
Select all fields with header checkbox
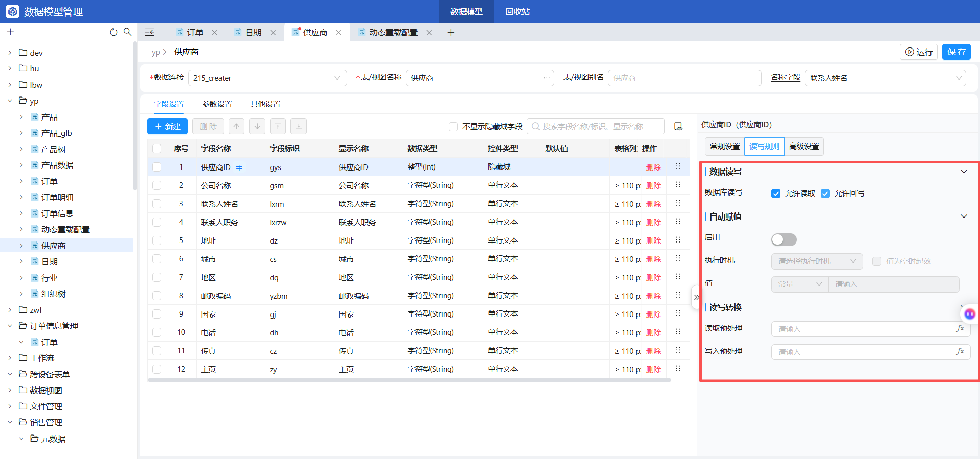[x=157, y=149]
